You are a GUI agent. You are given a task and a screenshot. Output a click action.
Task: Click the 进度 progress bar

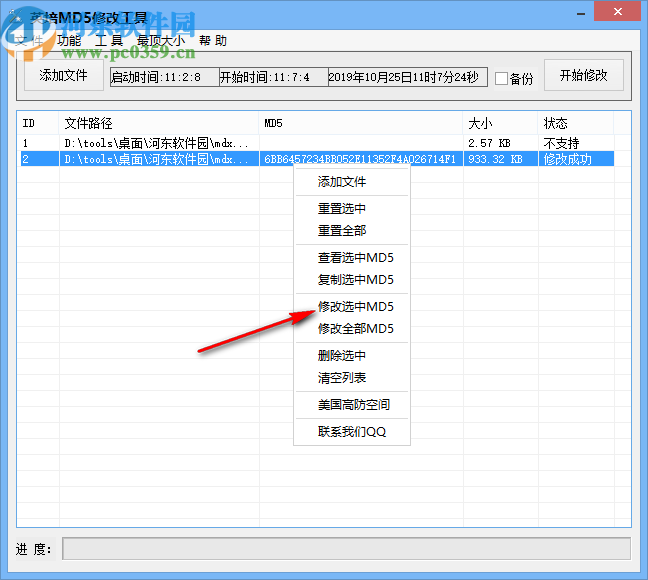(346, 549)
